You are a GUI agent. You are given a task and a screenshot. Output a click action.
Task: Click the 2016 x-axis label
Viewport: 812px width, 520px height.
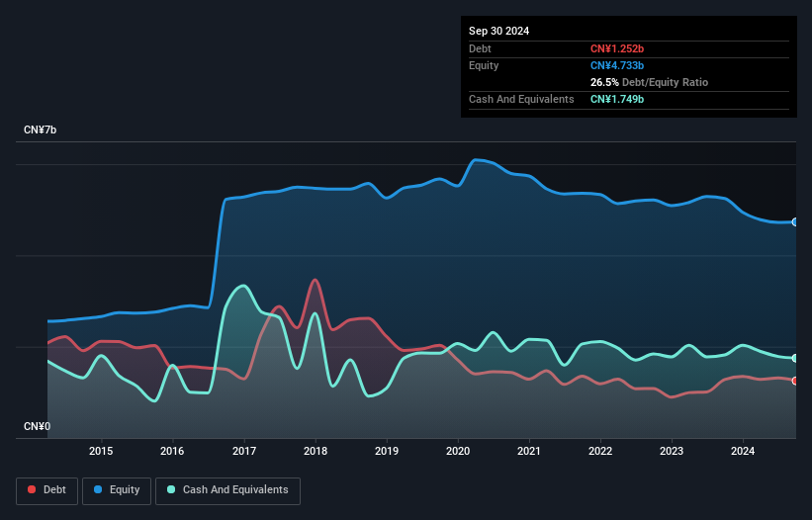tap(172, 451)
